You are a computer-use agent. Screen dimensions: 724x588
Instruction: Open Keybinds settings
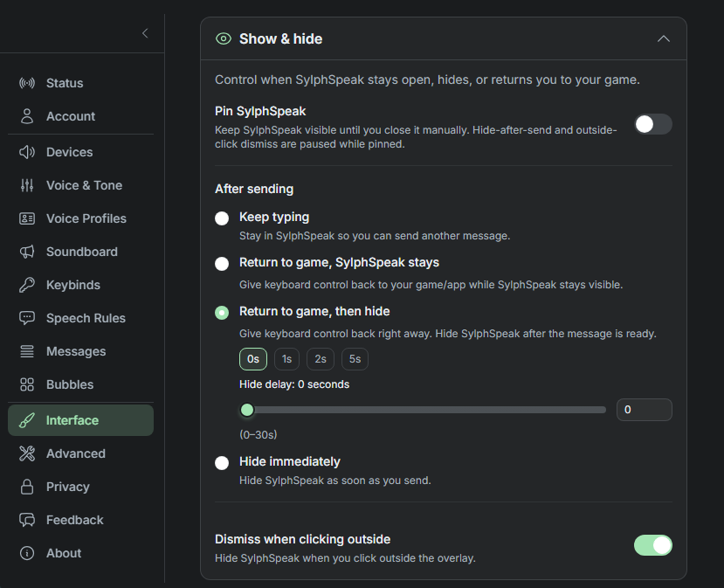pos(81,285)
